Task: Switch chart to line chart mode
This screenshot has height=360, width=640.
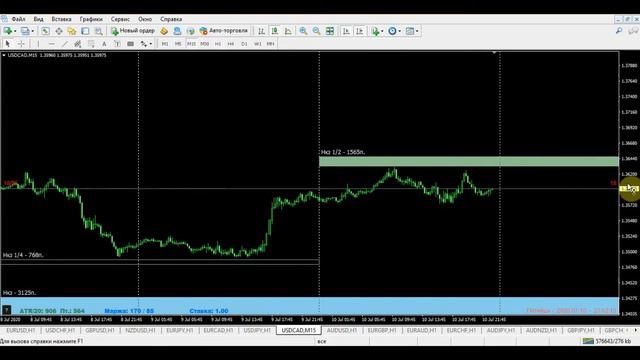Action: tap(288, 31)
